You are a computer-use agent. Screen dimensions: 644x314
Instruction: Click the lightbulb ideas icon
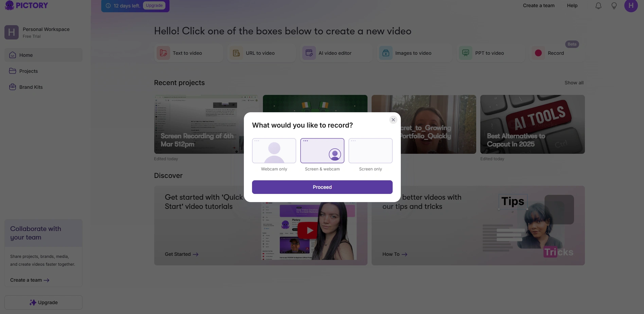(614, 6)
